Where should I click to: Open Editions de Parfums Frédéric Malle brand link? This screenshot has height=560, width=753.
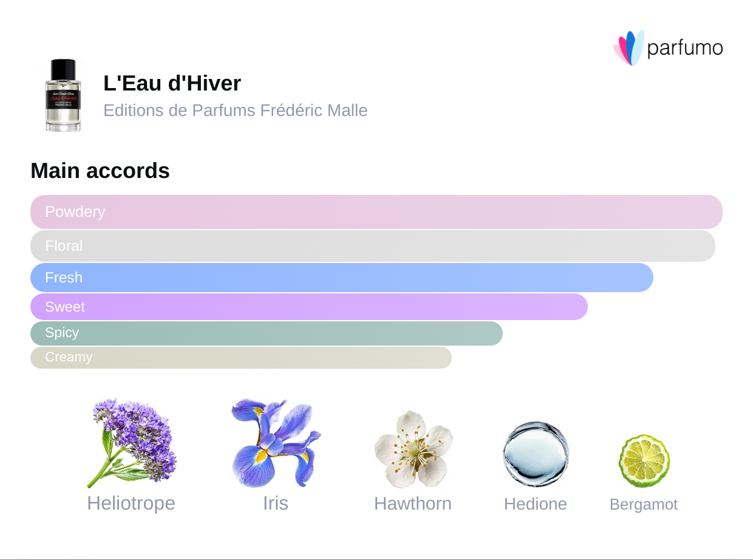[x=235, y=111]
